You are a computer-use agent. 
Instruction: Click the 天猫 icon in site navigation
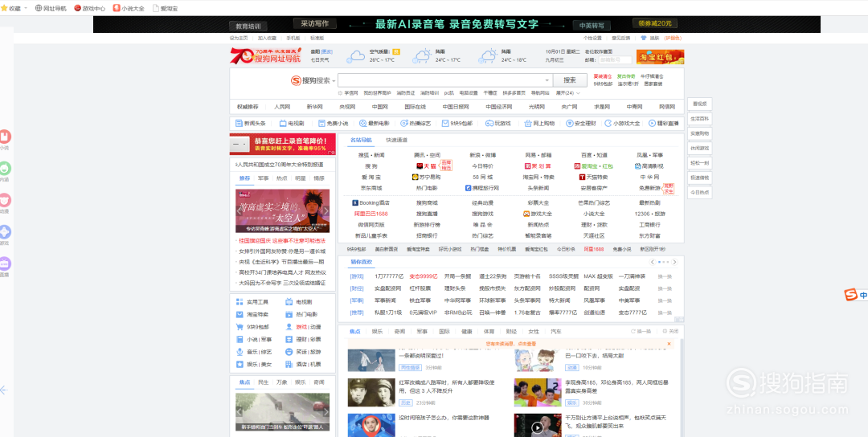pyautogui.click(x=420, y=166)
